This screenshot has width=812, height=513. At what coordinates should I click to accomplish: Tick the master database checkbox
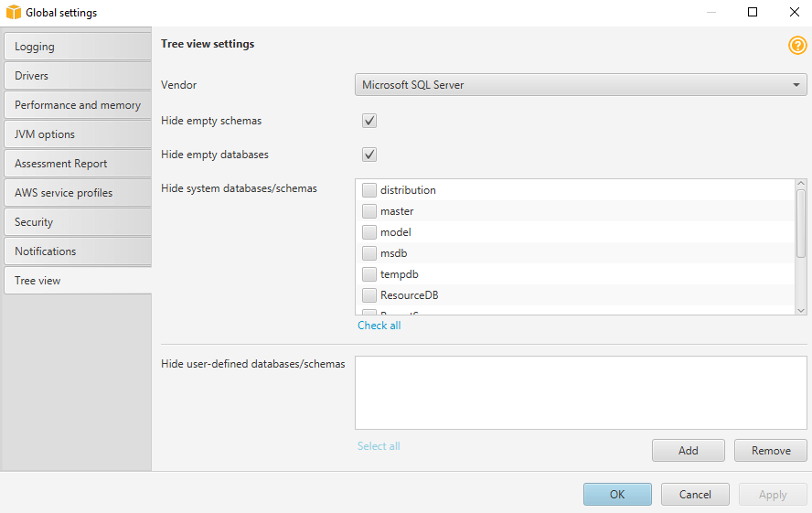tap(369, 211)
